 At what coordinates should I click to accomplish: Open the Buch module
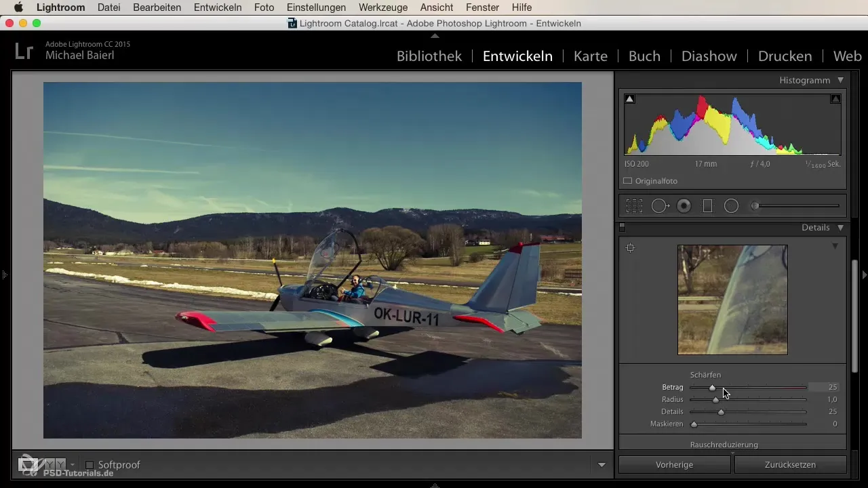pyautogui.click(x=644, y=56)
